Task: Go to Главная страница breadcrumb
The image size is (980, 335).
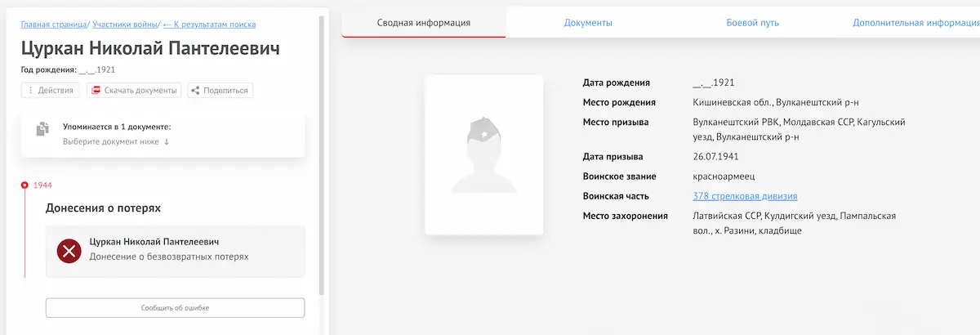Action: coord(54,25)
